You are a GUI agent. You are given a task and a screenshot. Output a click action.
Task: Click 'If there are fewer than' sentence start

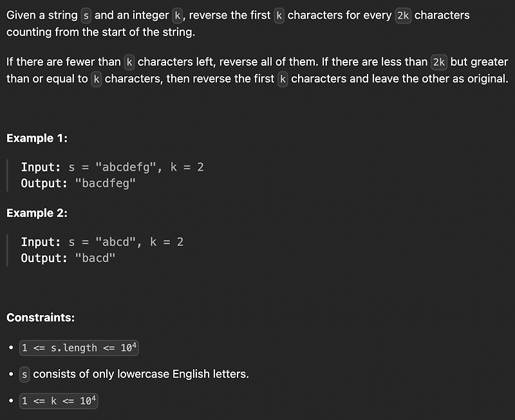tap(63, 62)
